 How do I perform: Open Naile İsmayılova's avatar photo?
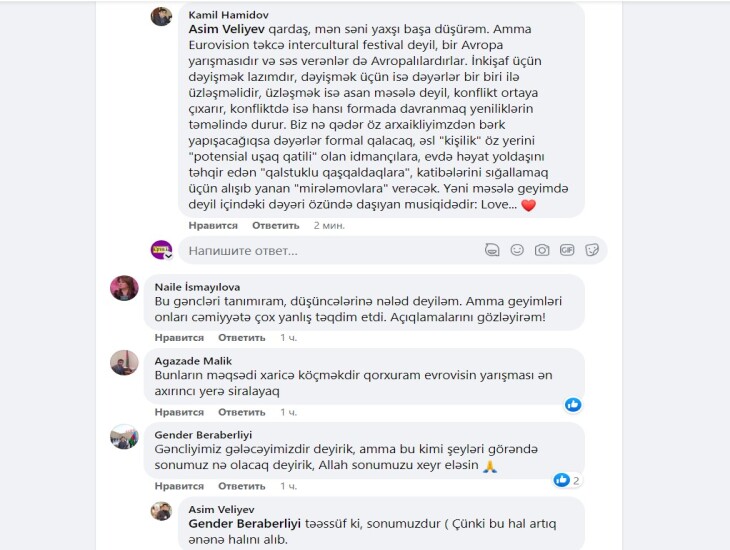124,288
